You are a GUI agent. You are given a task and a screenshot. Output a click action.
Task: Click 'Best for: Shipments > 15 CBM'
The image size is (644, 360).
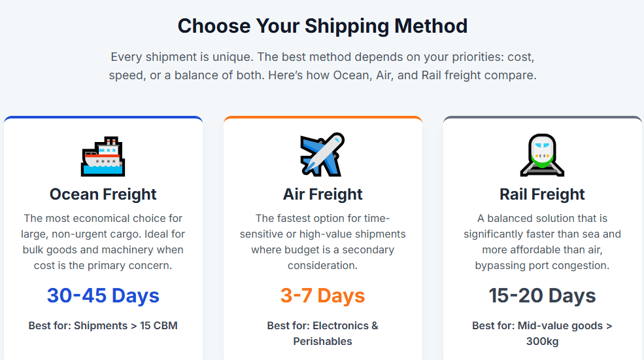[103, 325]
